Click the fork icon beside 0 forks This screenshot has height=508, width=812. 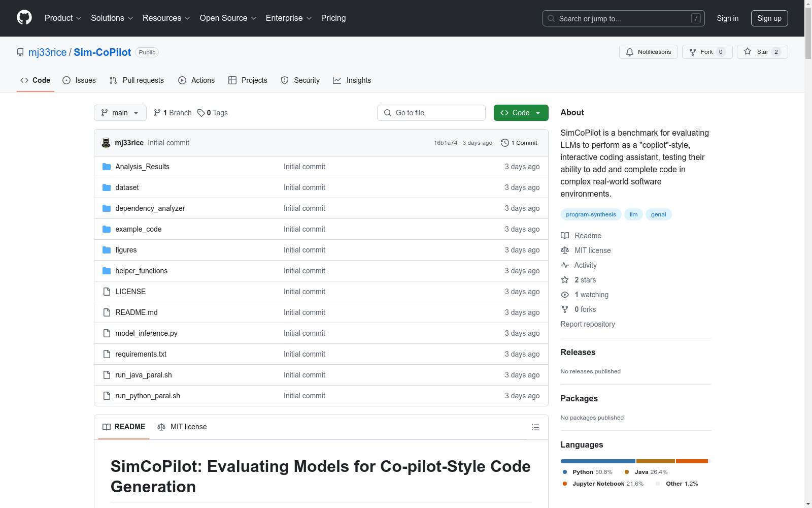565,309
